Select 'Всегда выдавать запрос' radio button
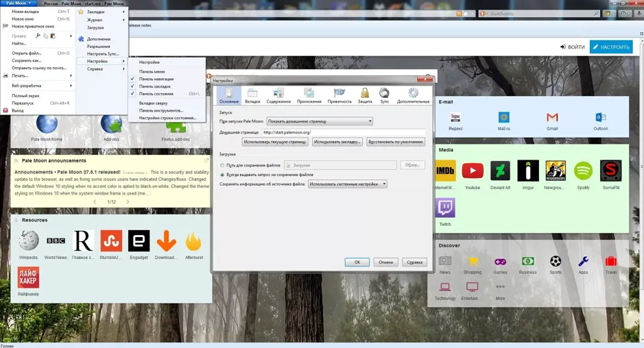The height and width of the screenshot is (348, 644). [x=222, y=175]
